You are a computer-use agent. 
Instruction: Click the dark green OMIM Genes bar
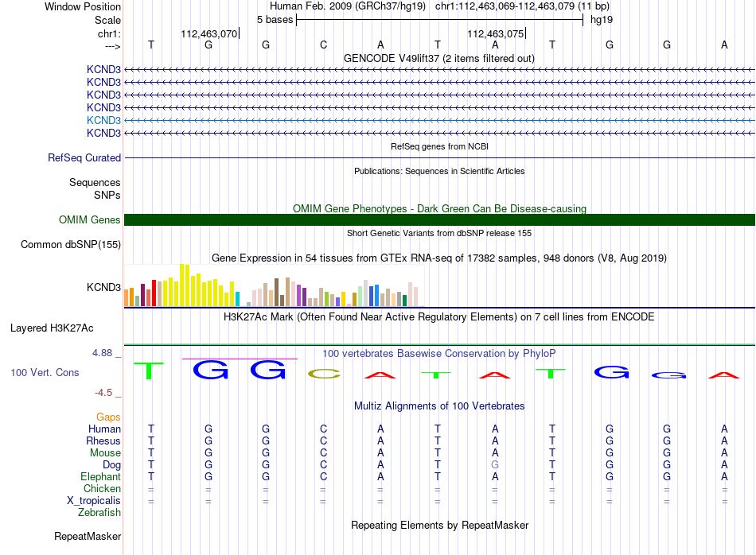click(439, 219)
